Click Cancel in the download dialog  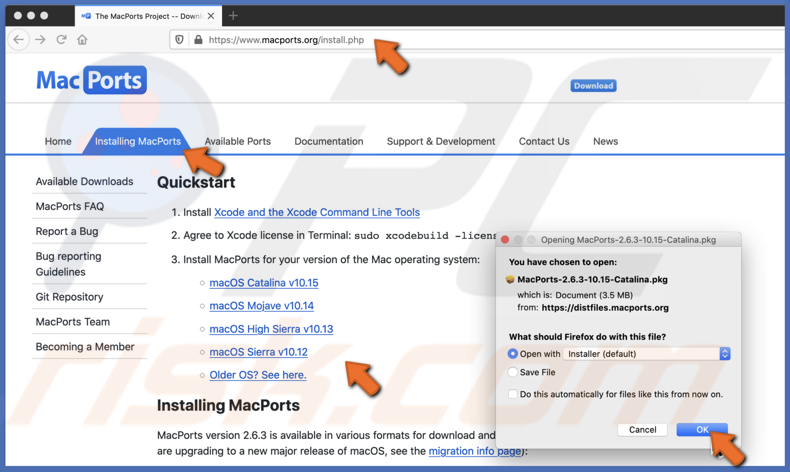[642, 430]
